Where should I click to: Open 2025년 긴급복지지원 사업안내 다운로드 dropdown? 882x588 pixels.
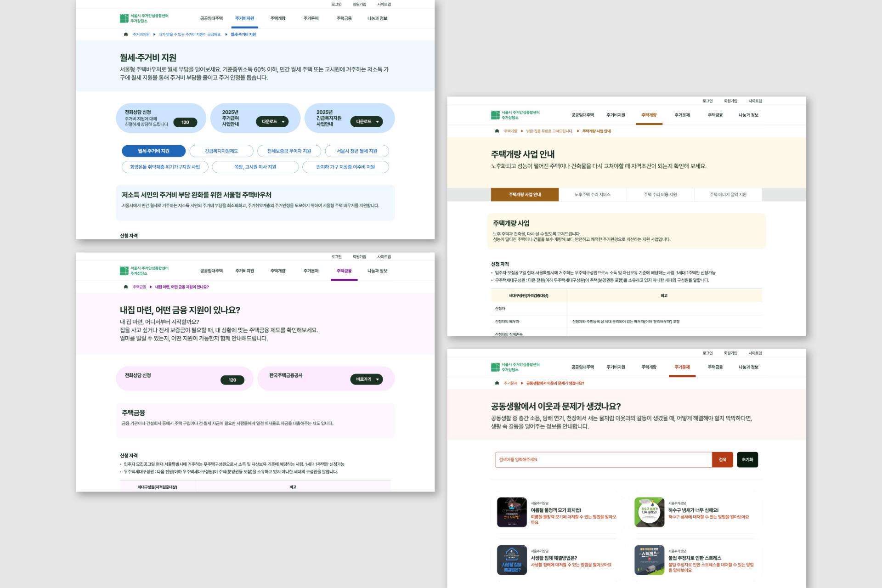coord(367,122)
